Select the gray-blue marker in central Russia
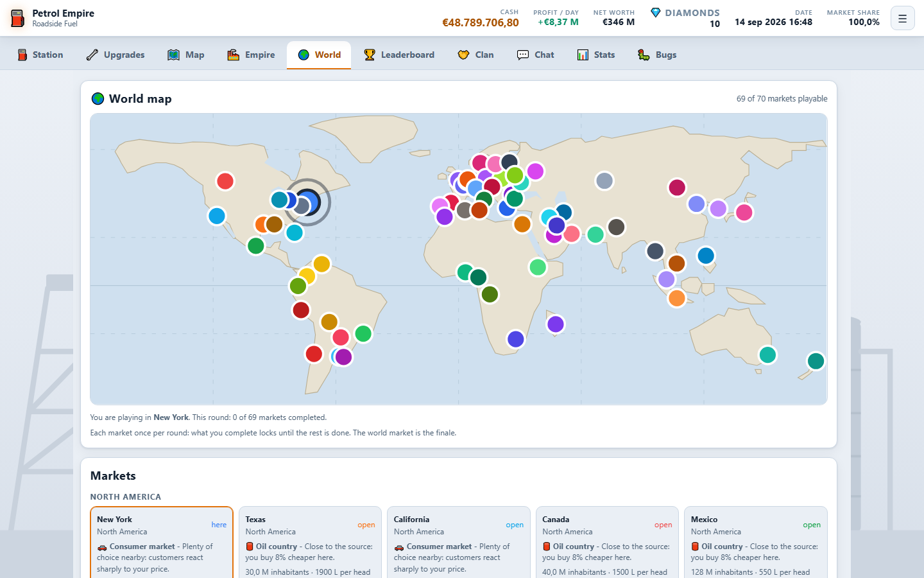Viewport: 924px width, 578px height. pos(604,181)
